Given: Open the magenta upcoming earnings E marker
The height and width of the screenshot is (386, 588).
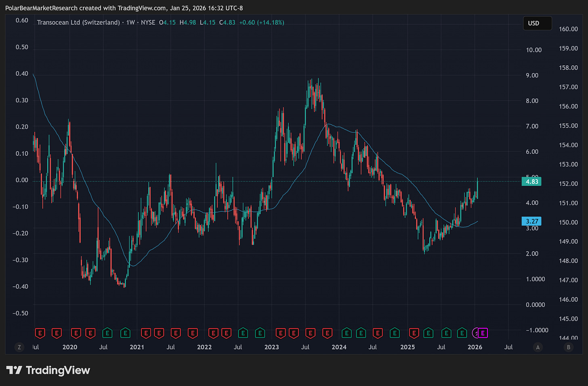Looking at the screenshot, I should click(483, 333).
